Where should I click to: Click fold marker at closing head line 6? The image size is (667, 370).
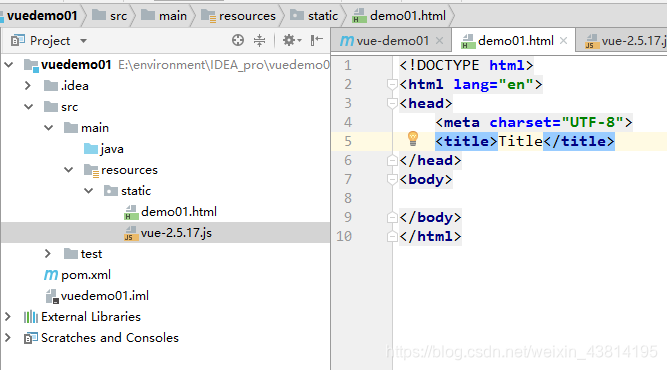coord(392,160)
